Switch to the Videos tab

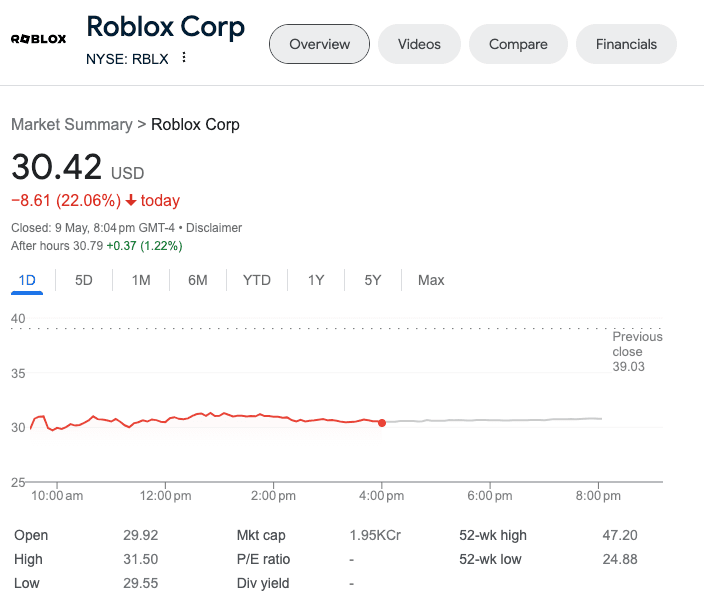(419, 44)
